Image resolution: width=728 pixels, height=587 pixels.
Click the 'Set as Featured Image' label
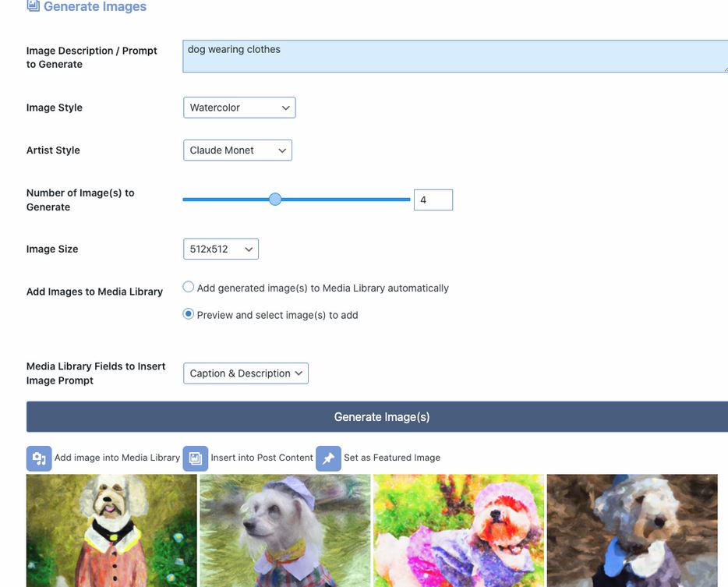pos(392,458)
